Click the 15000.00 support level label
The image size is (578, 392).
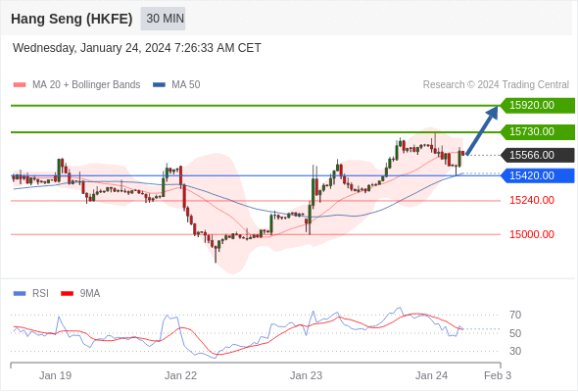click(x=532, y=234)
